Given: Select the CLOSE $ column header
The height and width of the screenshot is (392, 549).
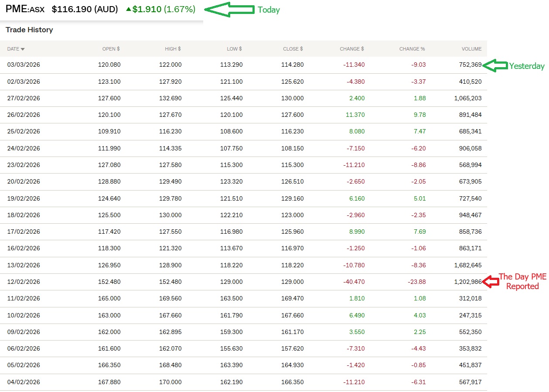Looking at the screenshot, I should (293, 49).
